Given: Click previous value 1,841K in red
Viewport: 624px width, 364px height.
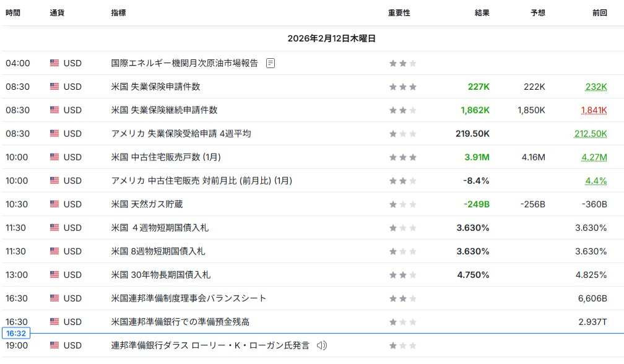Looking at the screenshot, I should click(594, 110).
